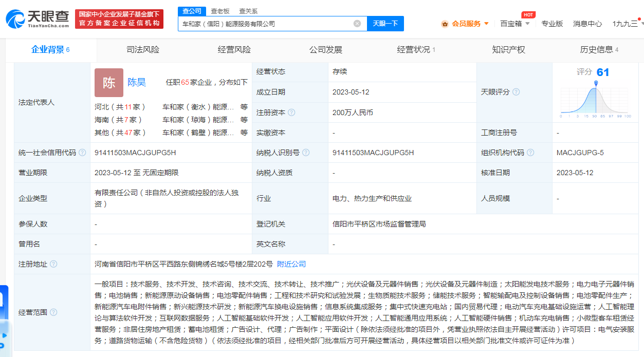Click the crown icon beside 会员服务
644x357 pixels.
445,24
